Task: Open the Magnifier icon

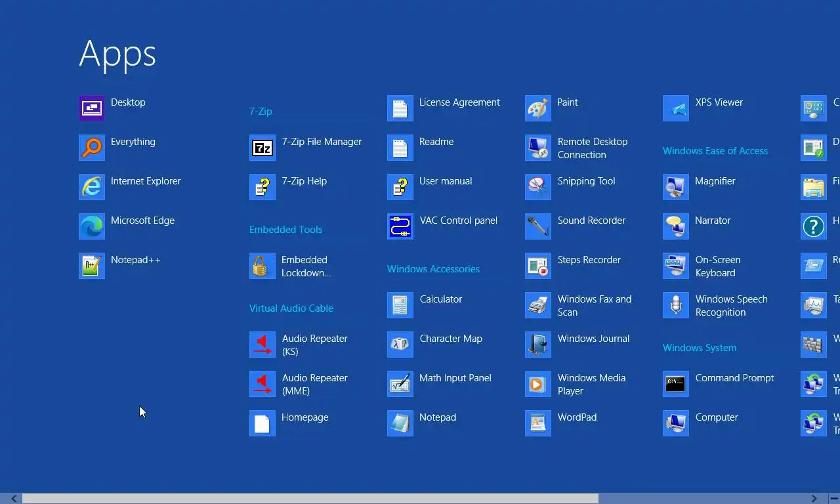Action: pos(676,187)
